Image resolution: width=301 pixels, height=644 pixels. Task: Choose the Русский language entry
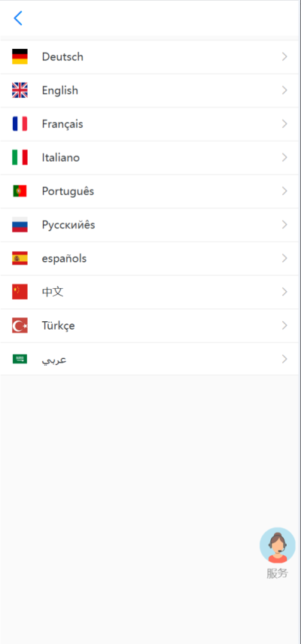coord(150,225)
